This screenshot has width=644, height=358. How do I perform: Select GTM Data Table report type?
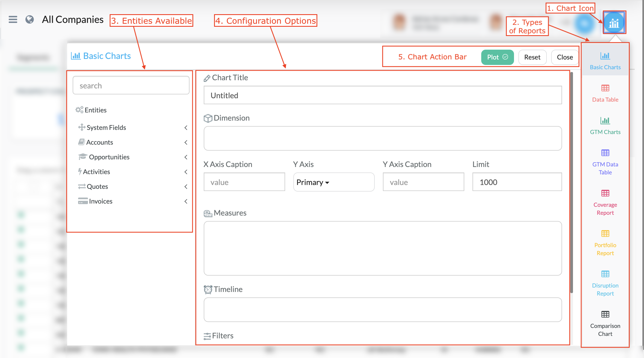[605, 162]
